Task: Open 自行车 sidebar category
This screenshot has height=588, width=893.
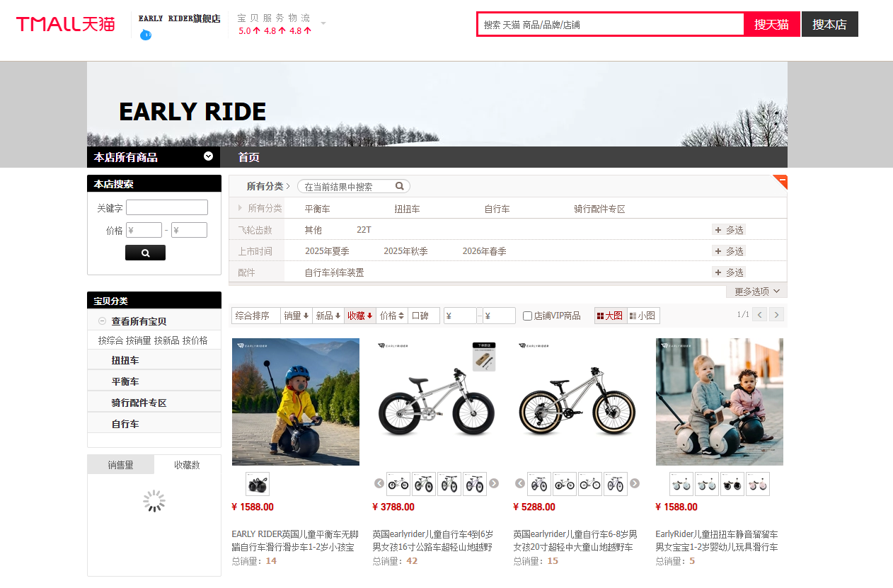Action: point(125,424)
